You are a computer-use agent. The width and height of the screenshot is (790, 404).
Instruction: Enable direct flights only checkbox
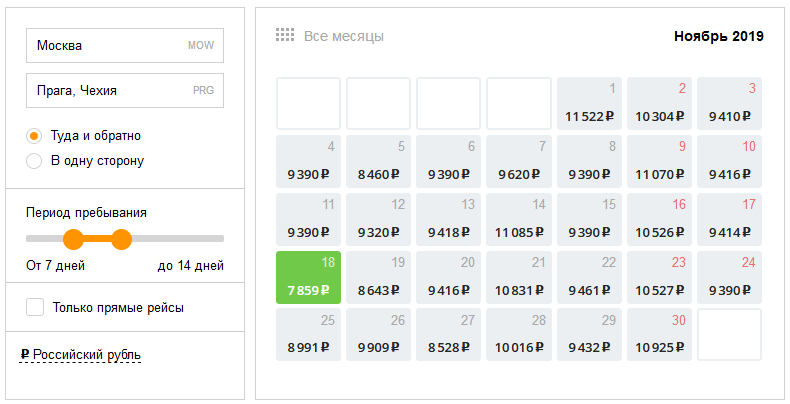(x=35, y=307)
